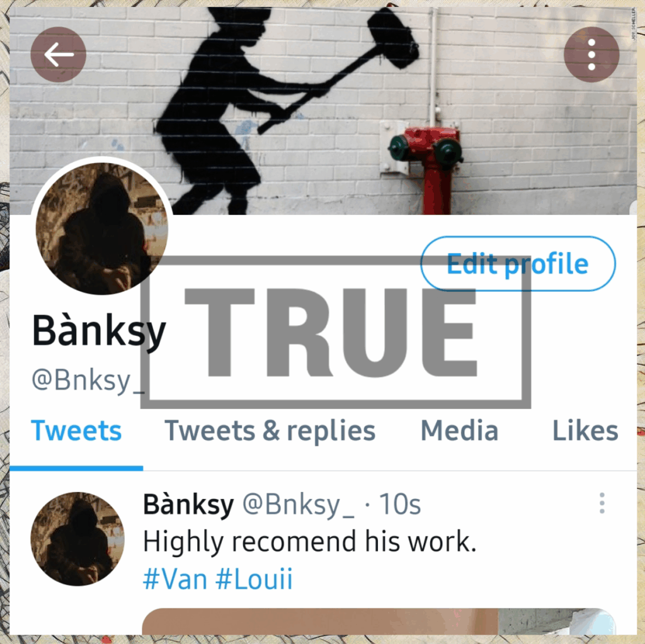Open the #Van hashtag link
Screen dimensions: 645x644
175,578
